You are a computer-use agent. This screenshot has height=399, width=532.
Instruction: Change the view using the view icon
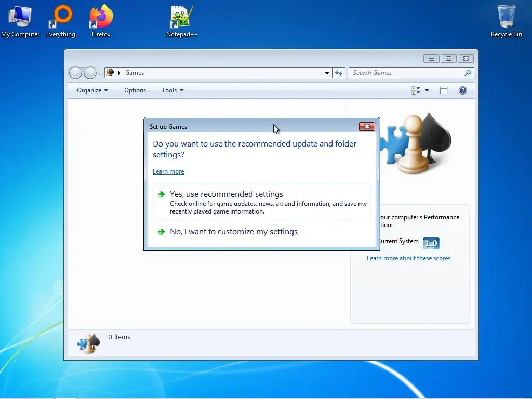tap(416, 90)
